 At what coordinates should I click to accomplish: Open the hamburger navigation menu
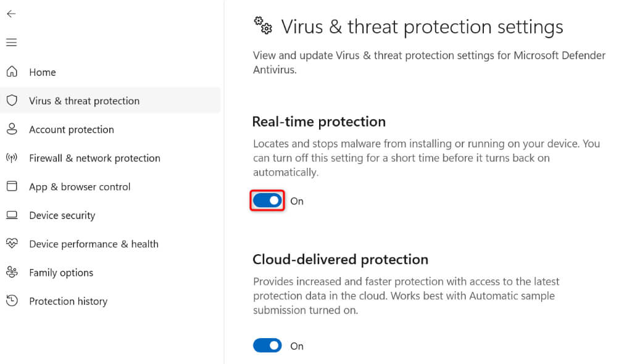(x=12, y=42)
